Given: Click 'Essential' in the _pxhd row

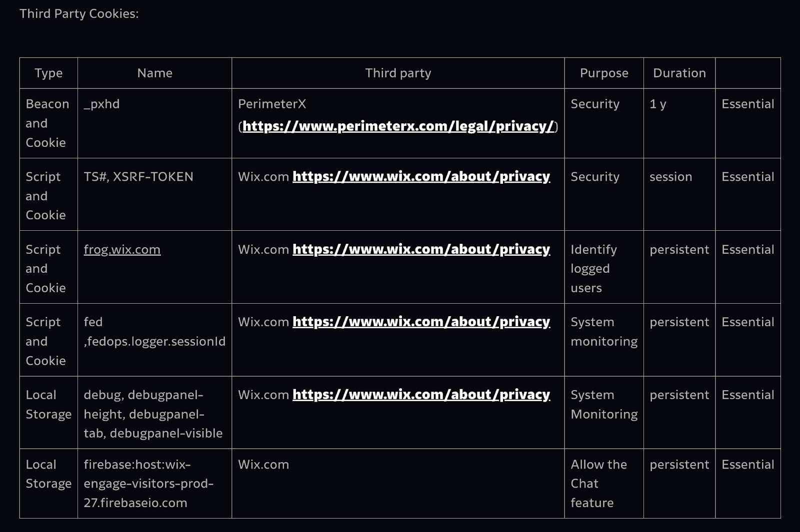Looking at the screenshot, I should [748, 104].
